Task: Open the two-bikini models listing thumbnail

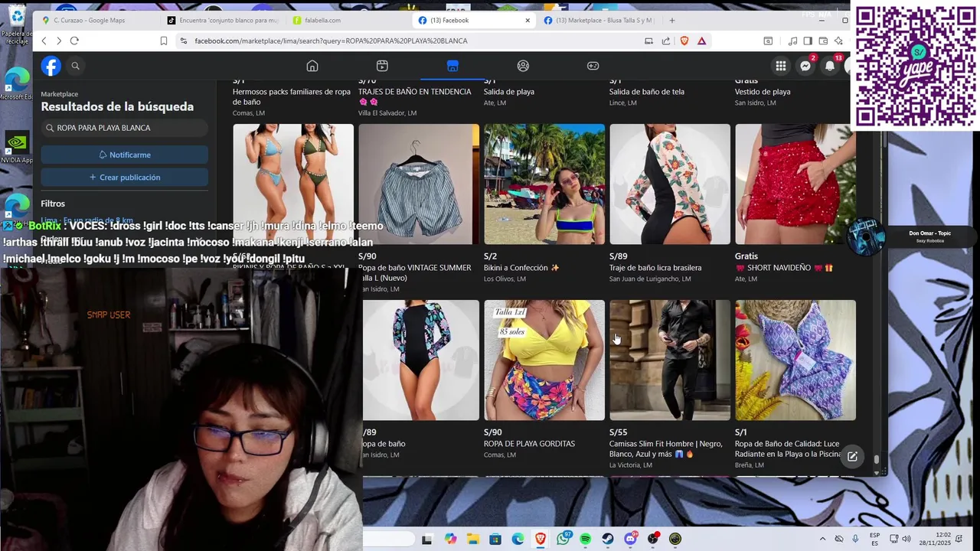Action: click(x=293, y=184)
